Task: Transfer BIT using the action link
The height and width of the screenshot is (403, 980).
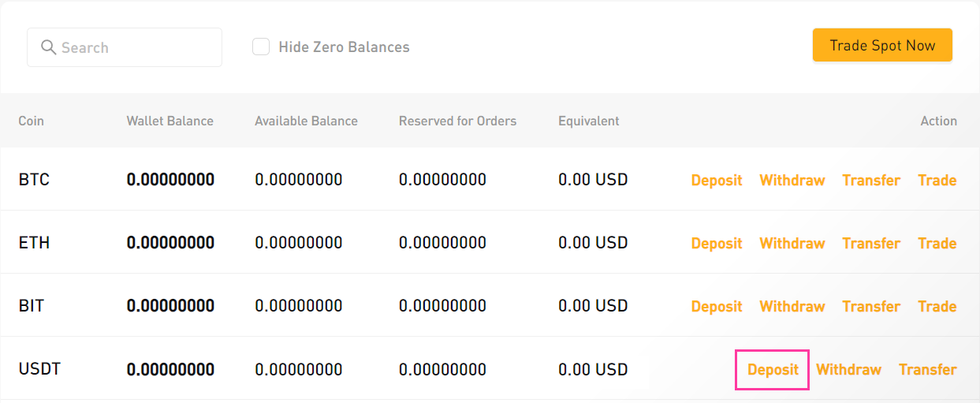Action: click(870, 307)
